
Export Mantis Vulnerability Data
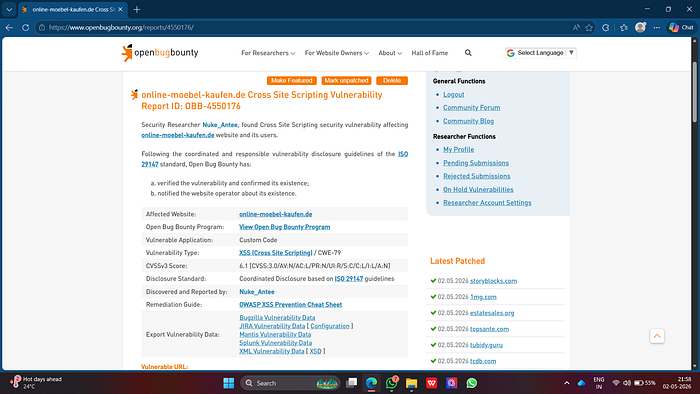click(275, 335)
